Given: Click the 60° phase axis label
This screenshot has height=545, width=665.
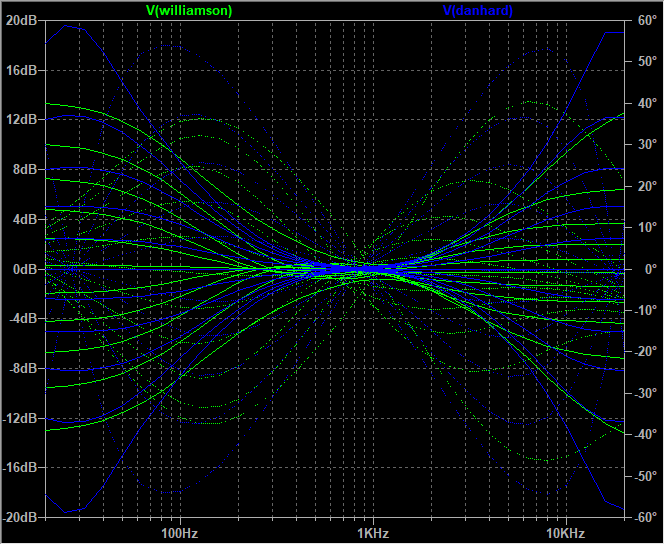Looking at the screenshot, I should pos(647,20).
